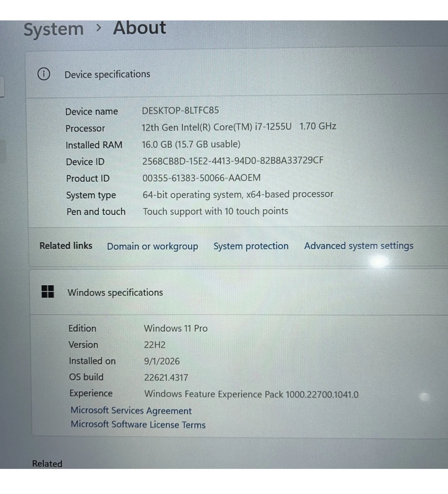The height and width of the screenshot is (494, 448).
Task: Select device name DESKTOP-8LTFC85
Action: tap(180, 111)
